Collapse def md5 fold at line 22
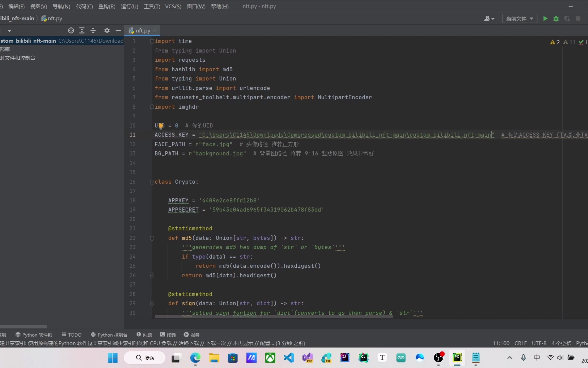 click(x=152, y=238)
